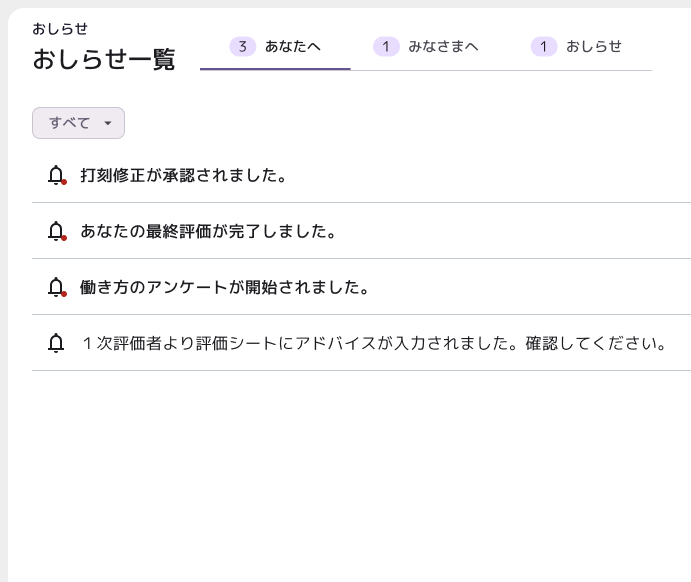Click bell icon beside 1次評価者より評価シート notice
691x582 pixels.
pos(56,343)
